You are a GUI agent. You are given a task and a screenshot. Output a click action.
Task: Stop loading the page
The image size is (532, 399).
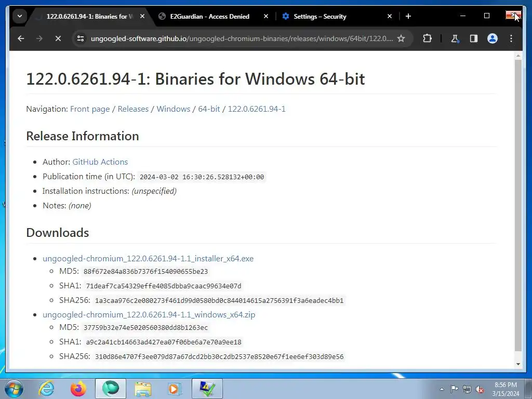(x=58, y=38)
